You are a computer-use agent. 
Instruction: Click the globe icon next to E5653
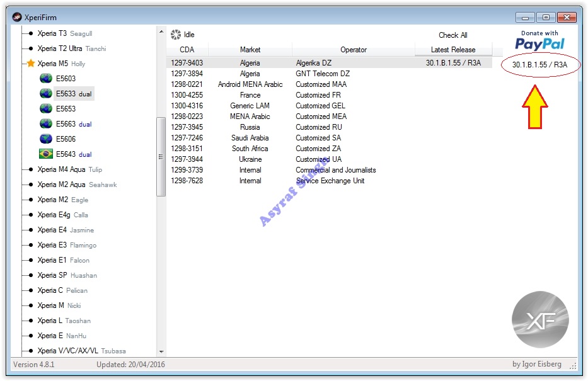click(x=46, y=109)
